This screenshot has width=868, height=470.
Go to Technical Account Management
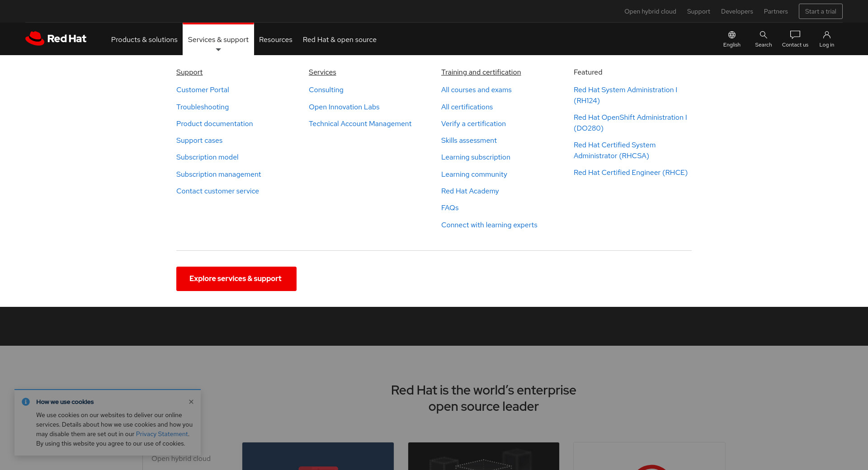(x=360, y=124)
